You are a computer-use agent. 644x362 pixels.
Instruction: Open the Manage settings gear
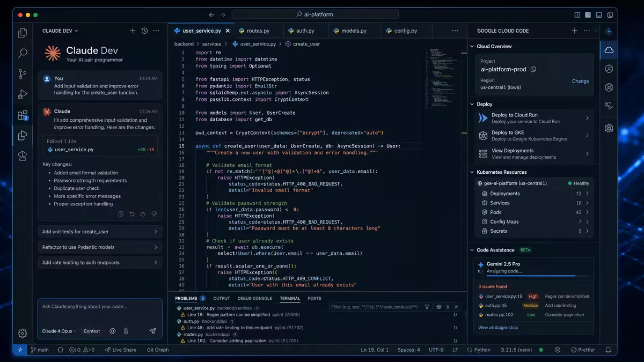pyautogui.click(x=23, y=333)
